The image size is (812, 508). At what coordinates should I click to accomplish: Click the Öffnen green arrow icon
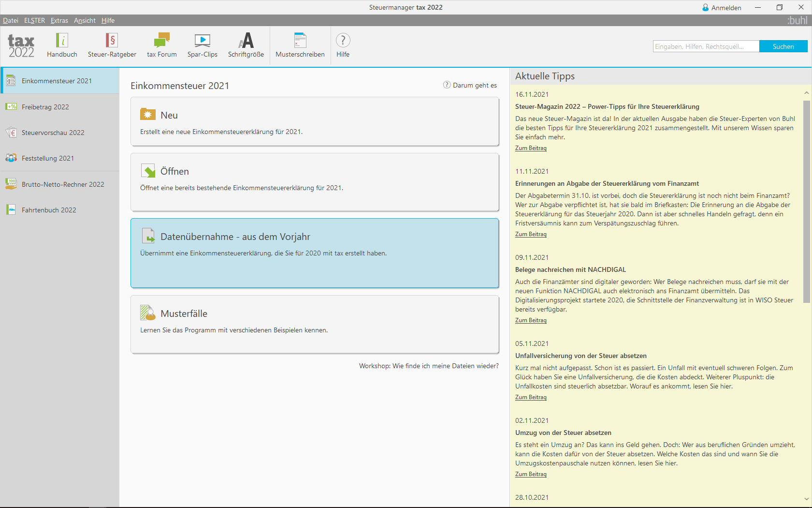[x=148, y=170]
